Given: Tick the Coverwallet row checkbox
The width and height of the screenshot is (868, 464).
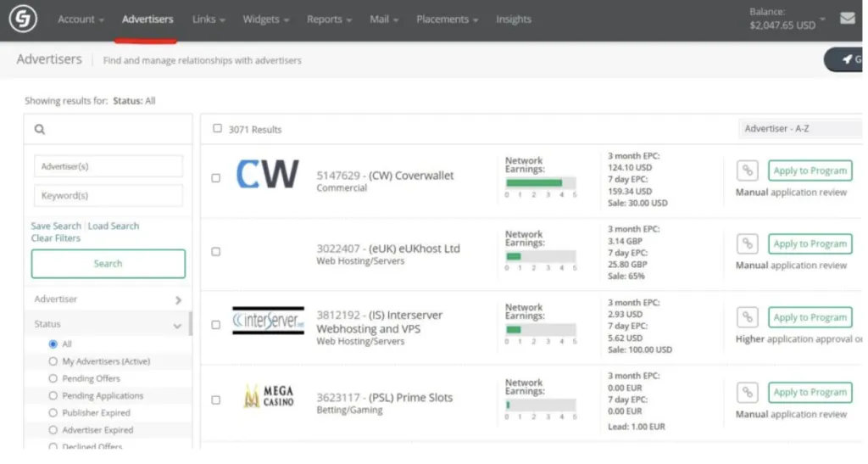Looking at the screenshot, I should [216, 178].
